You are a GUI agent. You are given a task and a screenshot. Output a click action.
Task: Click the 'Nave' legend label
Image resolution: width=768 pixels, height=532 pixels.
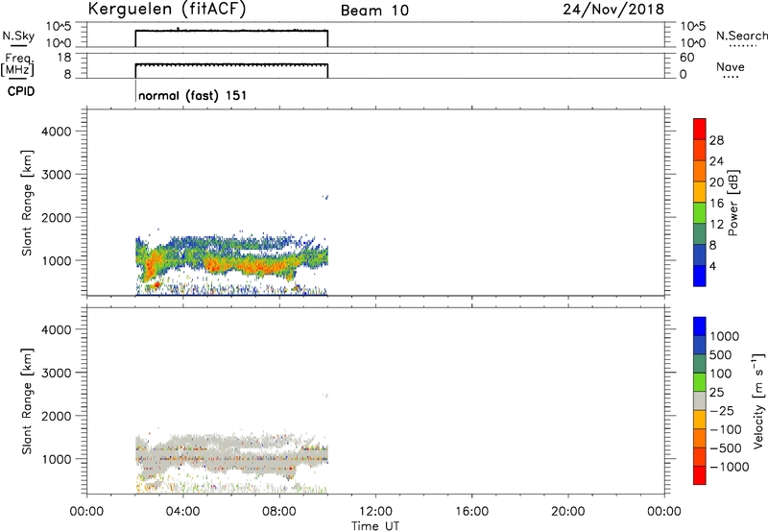[x=731, y=67]
